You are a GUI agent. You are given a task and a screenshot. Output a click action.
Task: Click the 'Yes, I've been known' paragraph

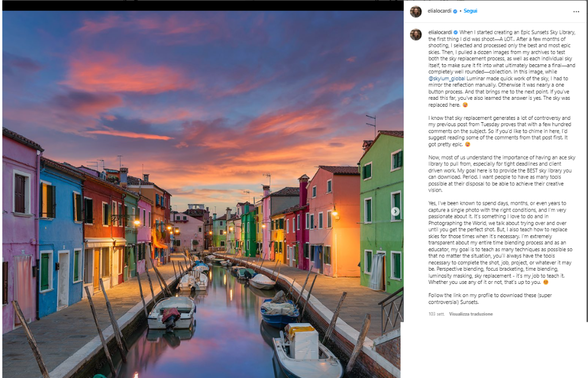[x=500, y=241]
